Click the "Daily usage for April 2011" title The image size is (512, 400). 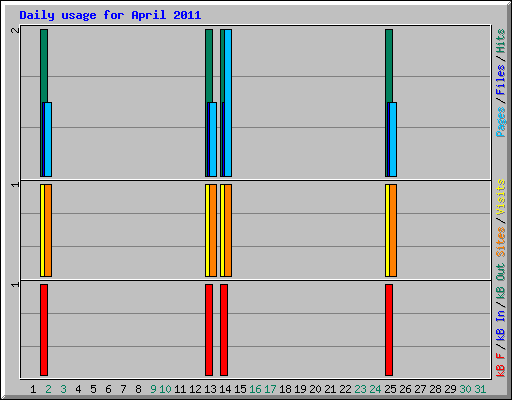[x=110, y=15]
